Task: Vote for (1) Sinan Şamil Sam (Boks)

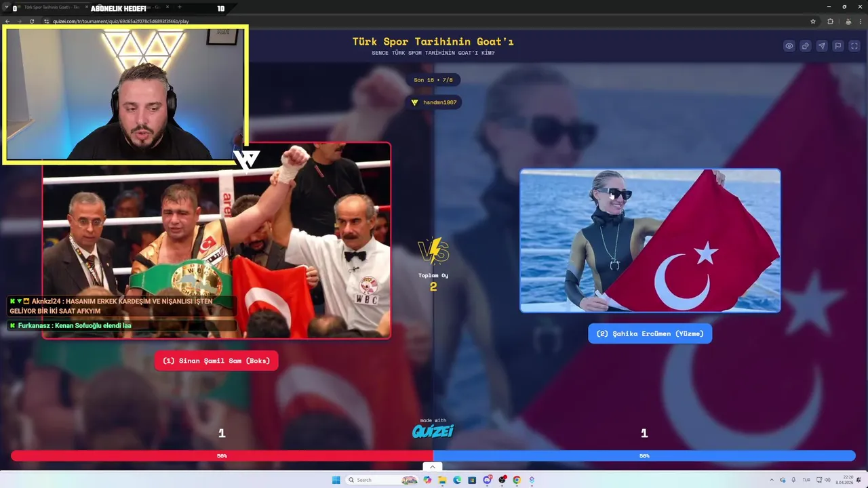Action: pyautogui.click(x=216, y=361)
